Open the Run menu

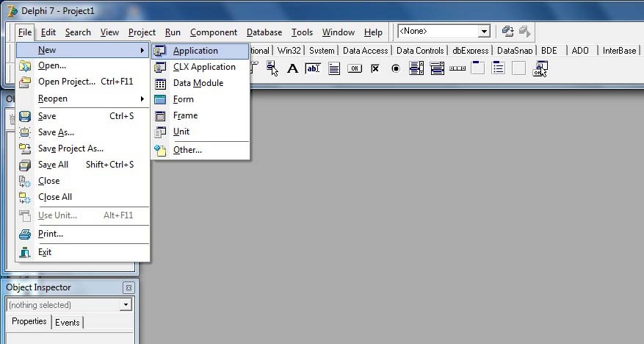point(173,32)
